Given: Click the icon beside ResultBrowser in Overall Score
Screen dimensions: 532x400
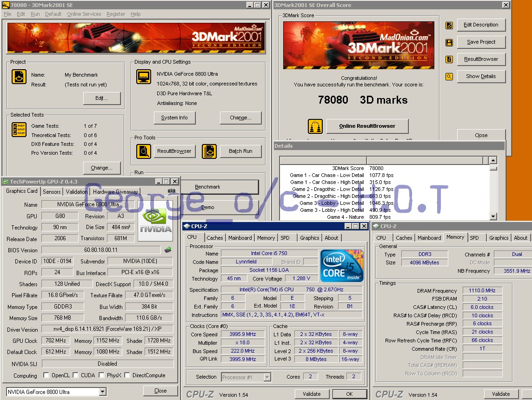Looking at the screenshot, I should [449, 59].
